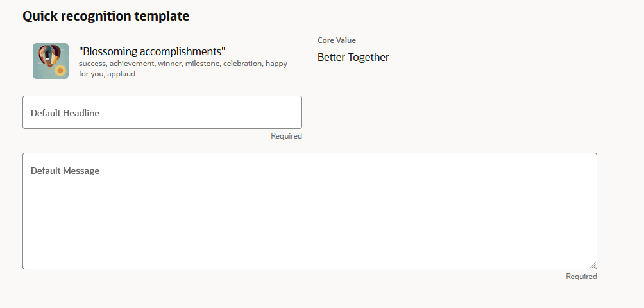This screenshot has height=308, width=644.
Task: Click the Default Headline placeholder label
Action: 65,113
